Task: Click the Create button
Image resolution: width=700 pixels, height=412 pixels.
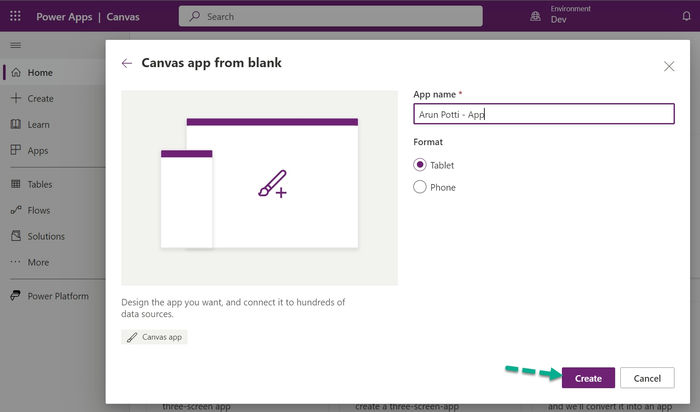Action: tap(588, 378)
